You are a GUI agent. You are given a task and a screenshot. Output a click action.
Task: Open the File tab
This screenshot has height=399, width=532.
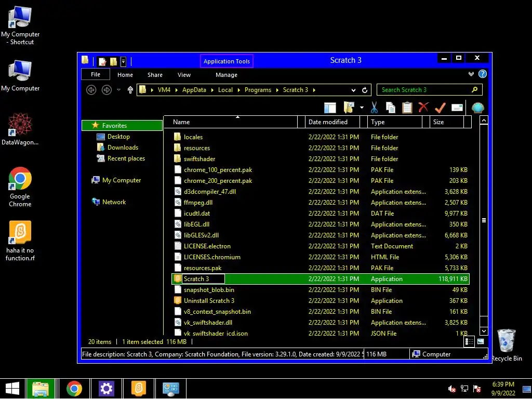click(x=96, y=74)
